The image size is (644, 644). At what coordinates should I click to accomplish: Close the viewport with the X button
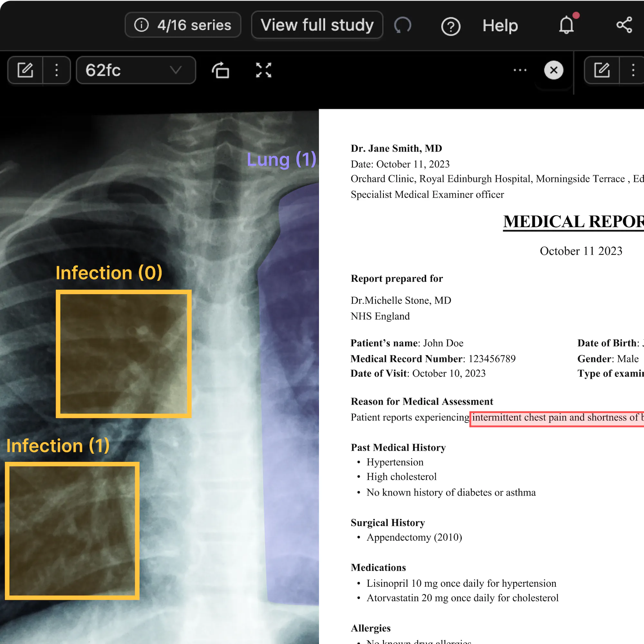(554, 70)
